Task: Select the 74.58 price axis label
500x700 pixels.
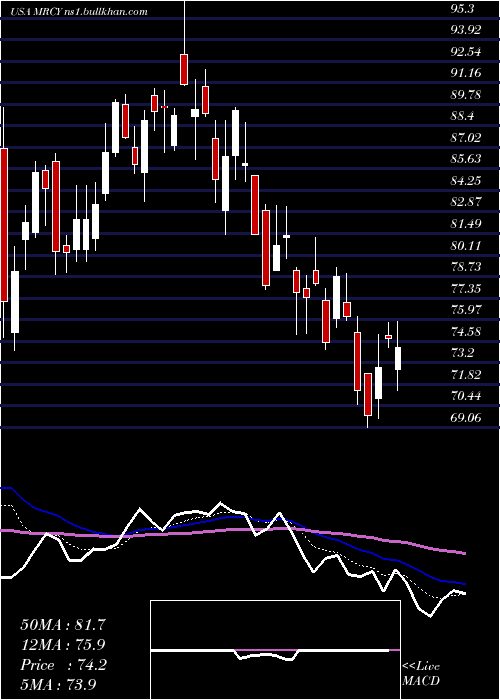Action: click(x=466, y=331)
